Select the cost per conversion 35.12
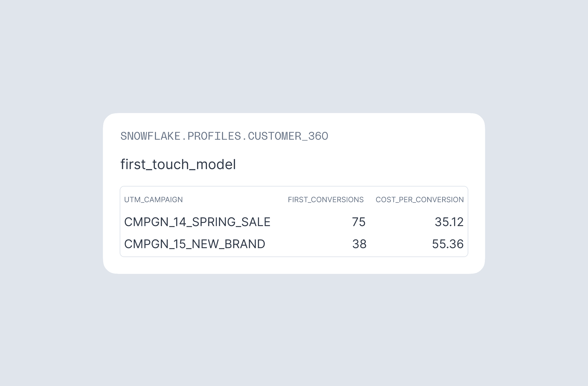Image resolution: width=588 pixels, height=386 pixels. pyautogui.click(x=449, y=222)
